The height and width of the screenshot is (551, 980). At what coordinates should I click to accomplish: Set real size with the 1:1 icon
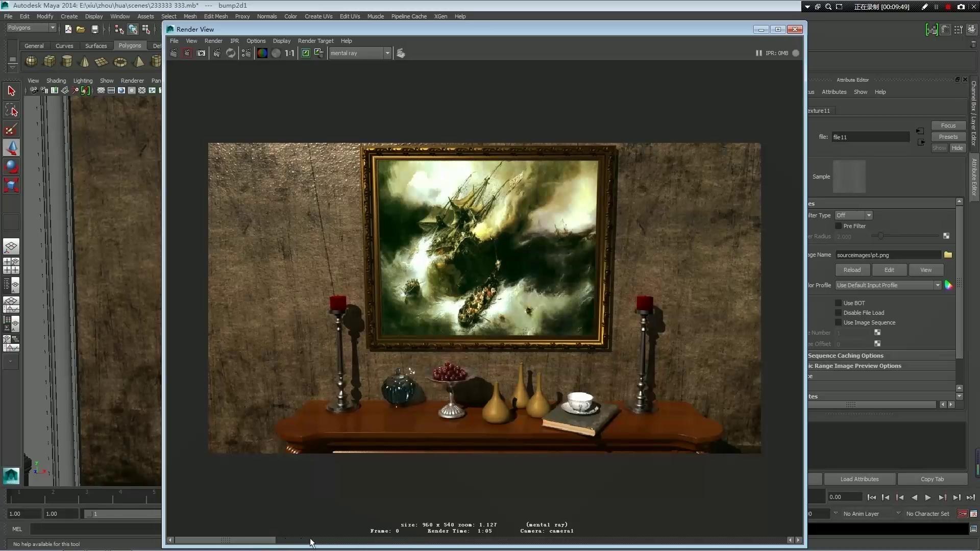(x=289, y=53)
